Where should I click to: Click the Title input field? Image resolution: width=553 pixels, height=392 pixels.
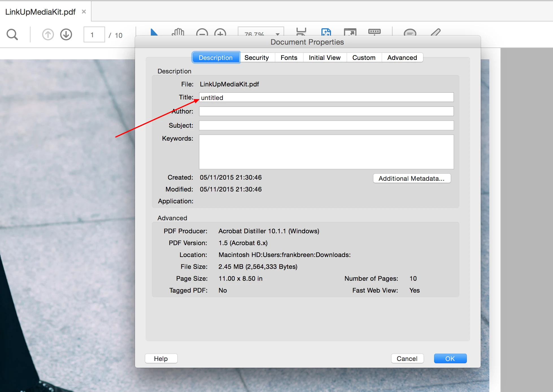pos(326,97)
